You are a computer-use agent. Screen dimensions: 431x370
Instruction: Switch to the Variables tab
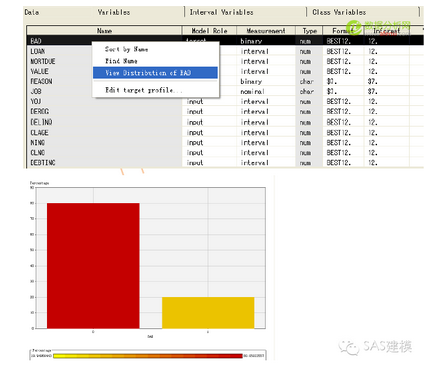pos(114,12)
